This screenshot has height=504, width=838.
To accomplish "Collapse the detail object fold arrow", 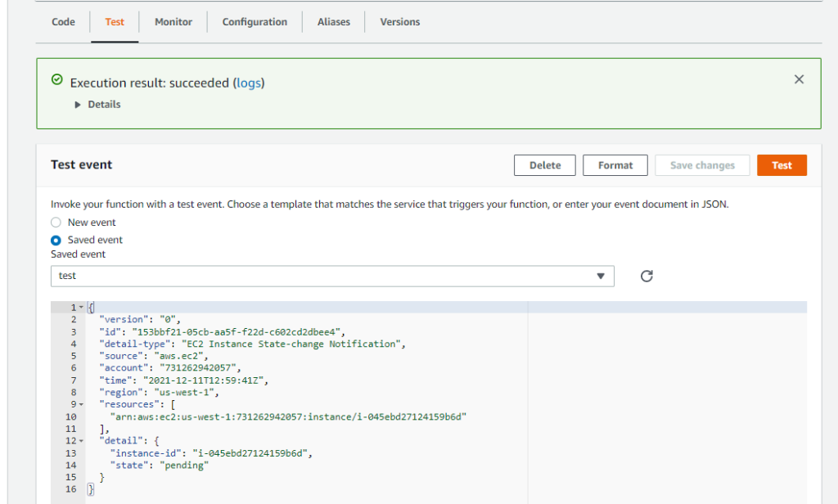I will coord(82,441).
